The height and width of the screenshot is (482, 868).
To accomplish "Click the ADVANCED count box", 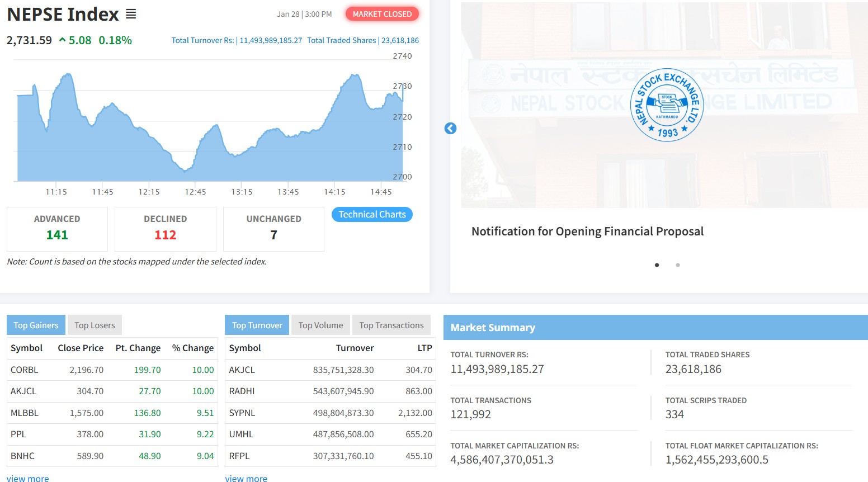I will click(57, 229).
